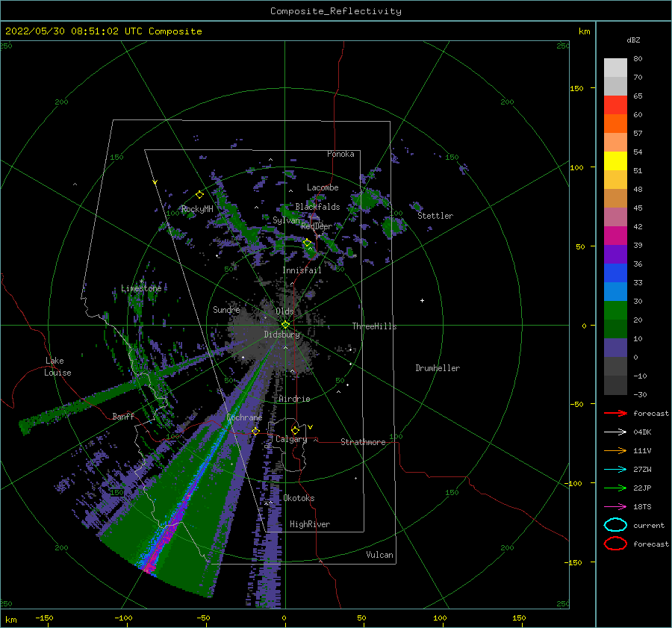Image resolution: width=672 pixels, height=628 pixels.
Task: Click the ThreeHills label
Action: coord(374,326)
